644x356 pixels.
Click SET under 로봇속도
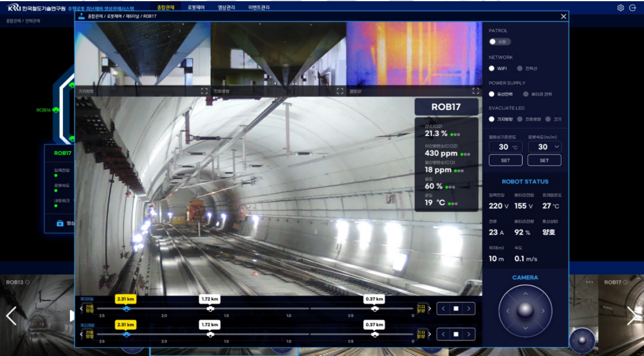[544, 160]
